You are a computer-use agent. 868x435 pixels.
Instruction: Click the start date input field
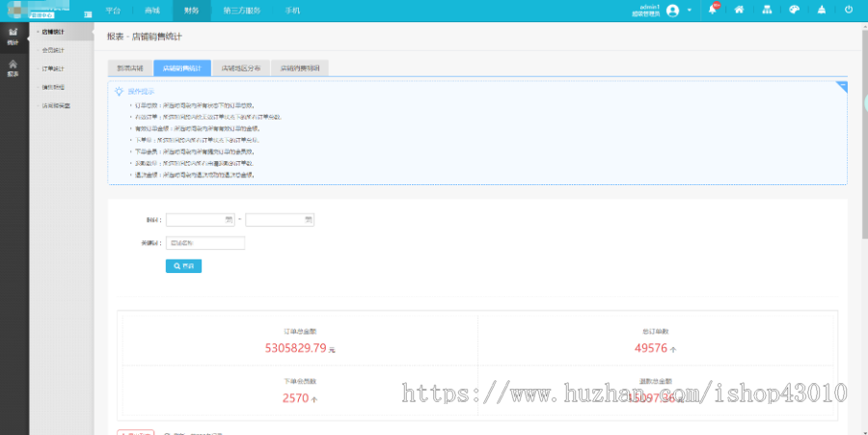click(x=201, y=220)
